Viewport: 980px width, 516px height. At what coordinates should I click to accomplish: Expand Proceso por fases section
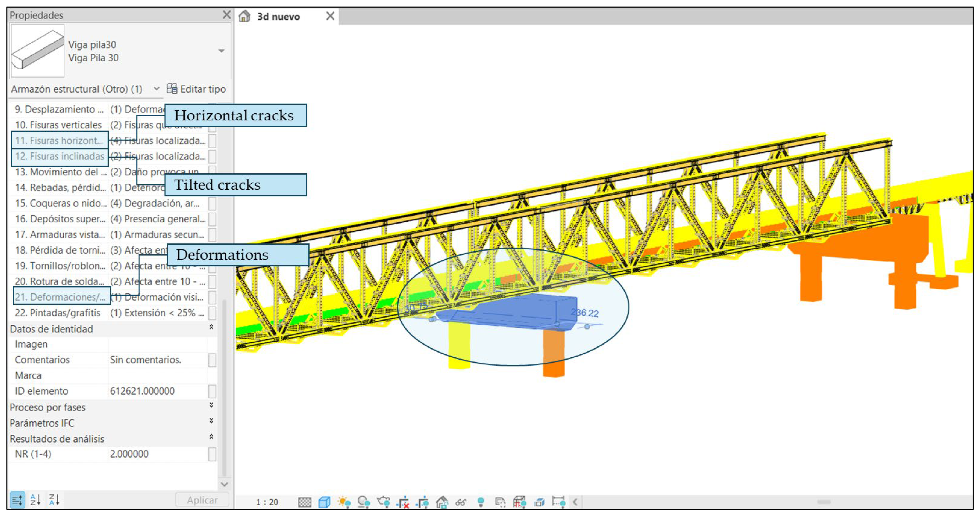[x=211, y=405]
